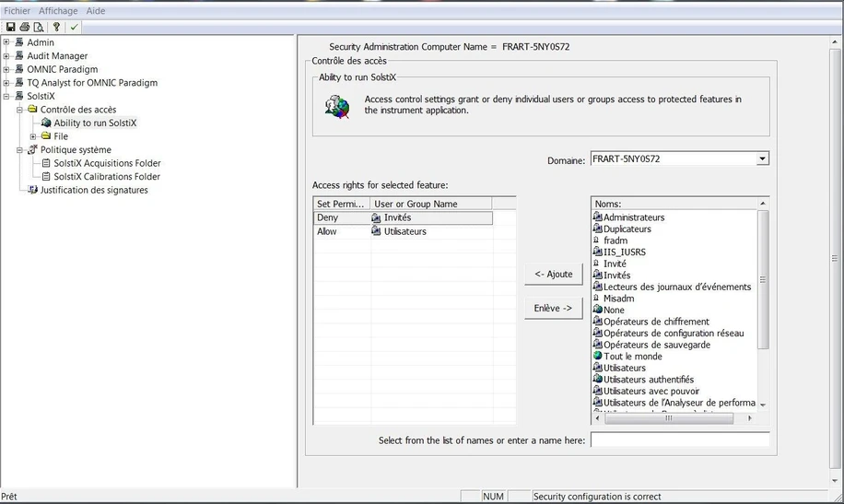This screenshot has width=844, height=504.
Task: Click the Print toolbar icon
Action: [x=24, y=27]
